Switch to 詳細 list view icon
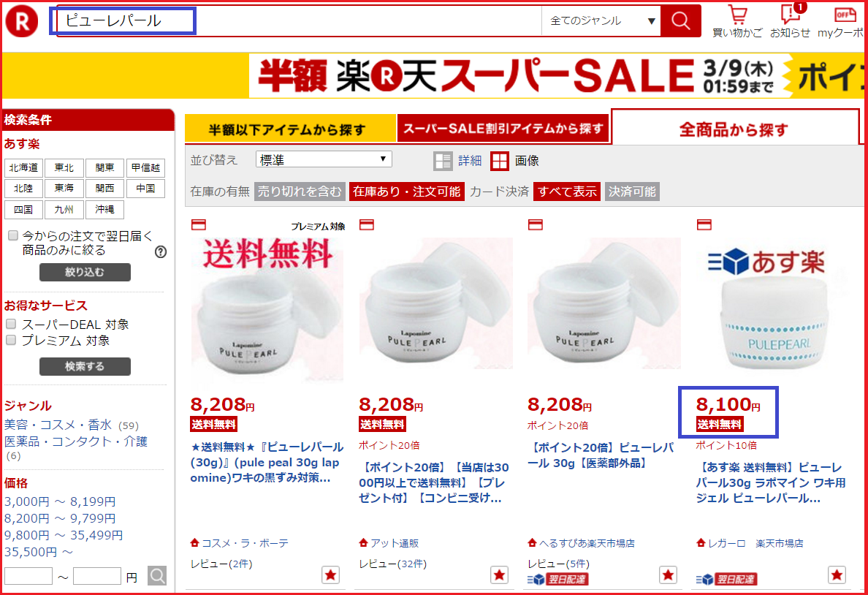Viewport: 868px width, 595px height. click(443, 162)
